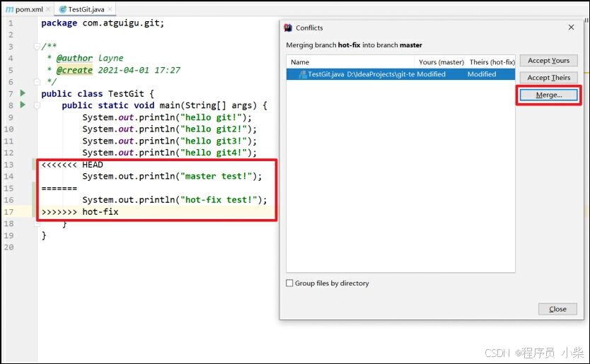Click Accept Yours button
This screenshot has height=364, width=590.
point(548,61)
